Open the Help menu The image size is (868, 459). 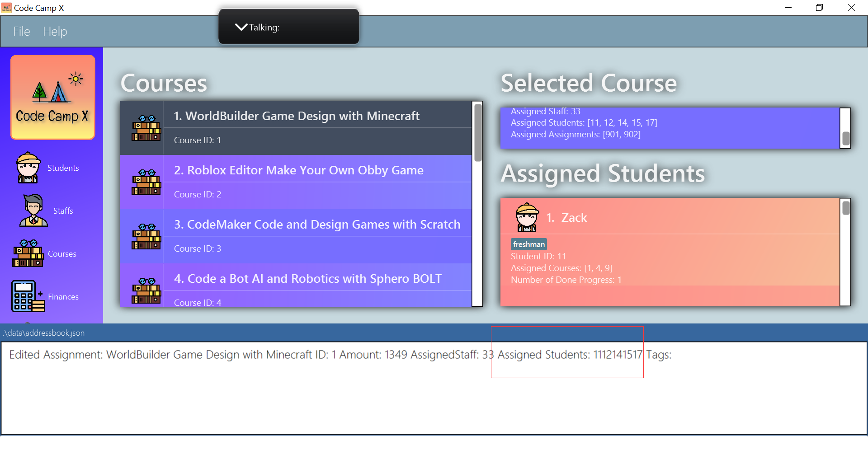point(55,31)
